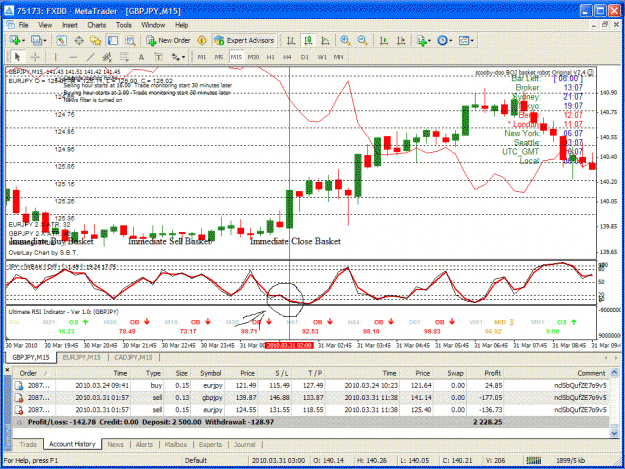Select the trendline tool
625x469 pixels.
(x=90, y=57)
